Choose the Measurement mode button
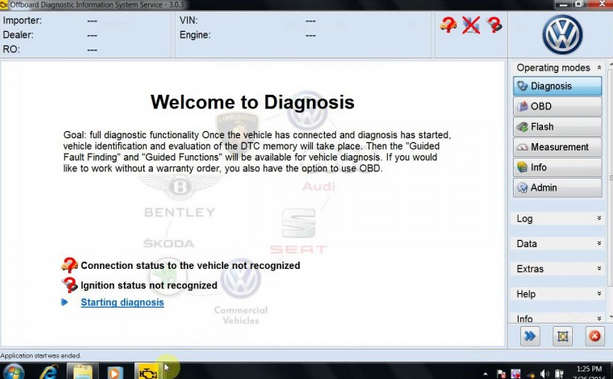This screenshot has height=379, width=613. (x=557, y=147)
